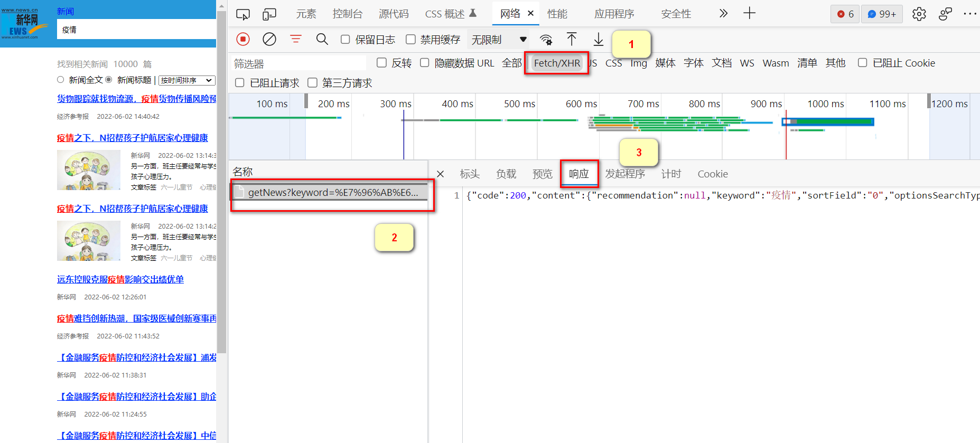The image size is (980, 443).
Task: Switch to the 控制台 tab
Action: [347, 14]
